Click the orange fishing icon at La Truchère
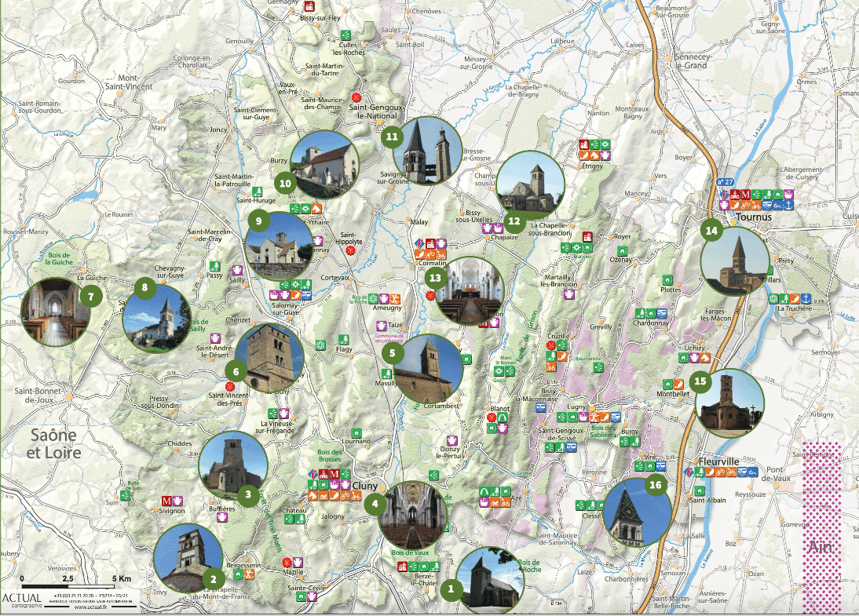Image resolution: width=859 pixels, height=616 pixels. click(794, 298)
